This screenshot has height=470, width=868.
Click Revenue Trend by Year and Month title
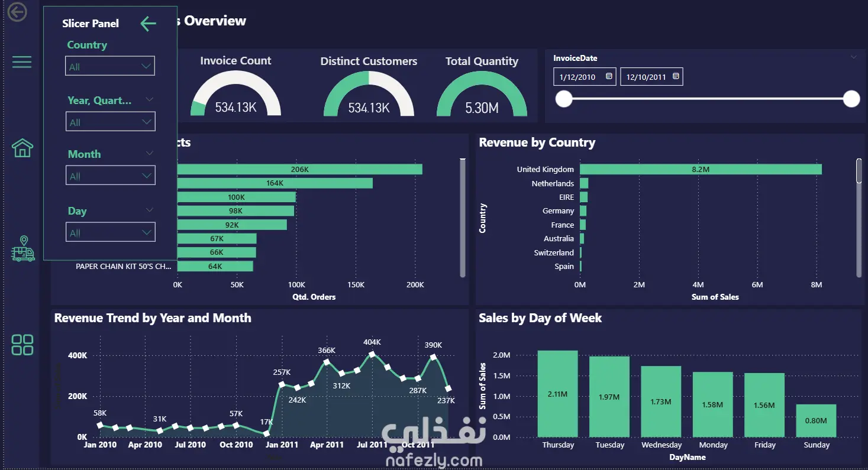[153, 318]
